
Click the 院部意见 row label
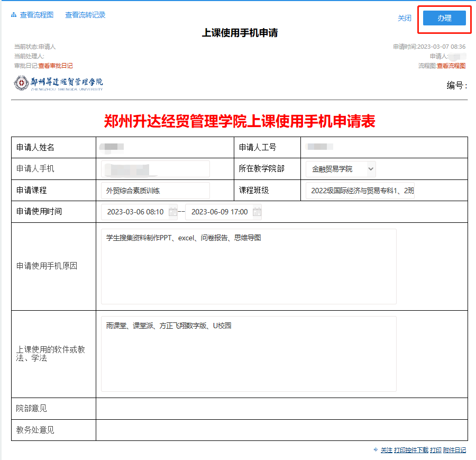pyautogui.click(x=32, y=408)
